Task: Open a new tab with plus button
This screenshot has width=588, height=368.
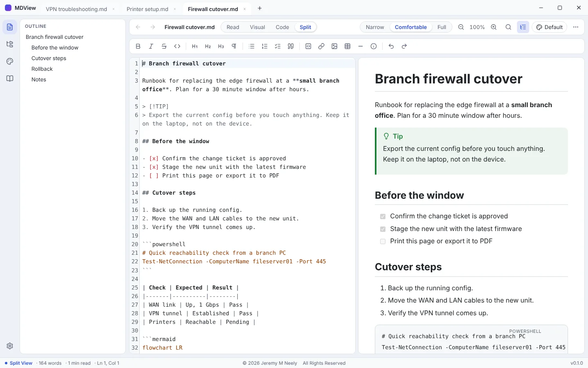Action: (260, 8)
